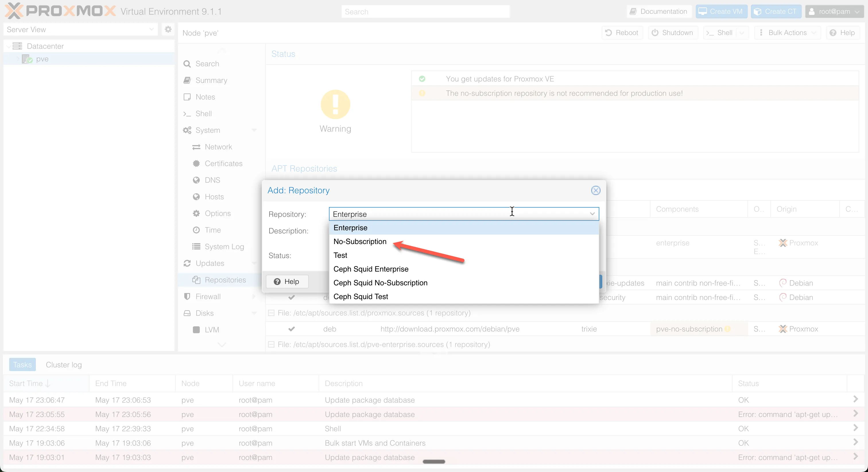Click the pve-no-subscription warning icon
Viewport: 868px width, 472px height.
coord(727,329)
